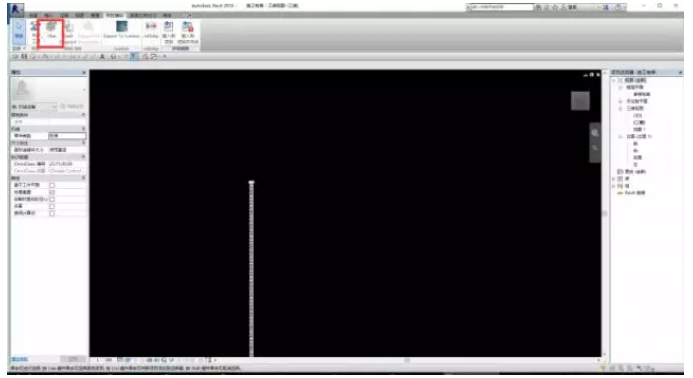The height and width of the screenshot is (378, 693).
Task: Toggle the 房间计算点 checkbox
Action: pos(52,213)
